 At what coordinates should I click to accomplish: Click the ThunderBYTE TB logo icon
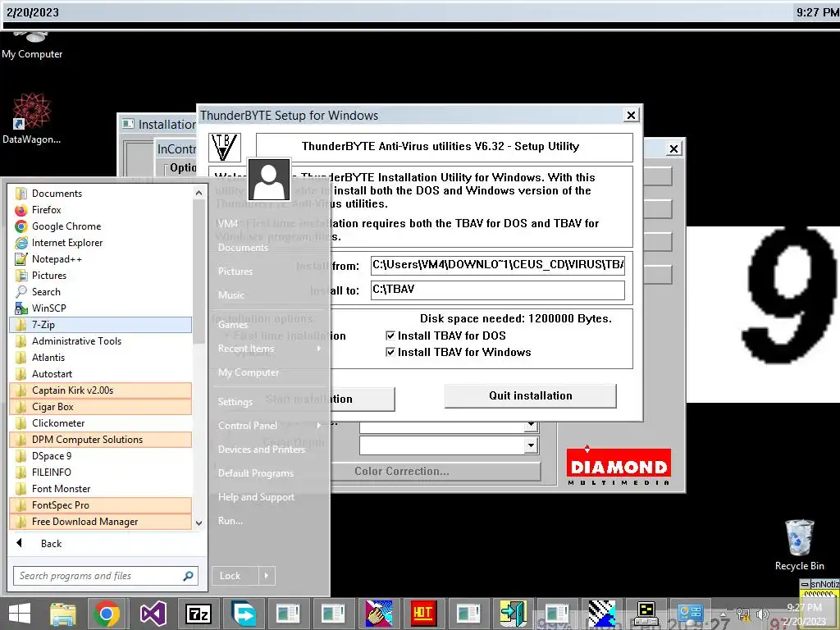(x=225, y=148)
